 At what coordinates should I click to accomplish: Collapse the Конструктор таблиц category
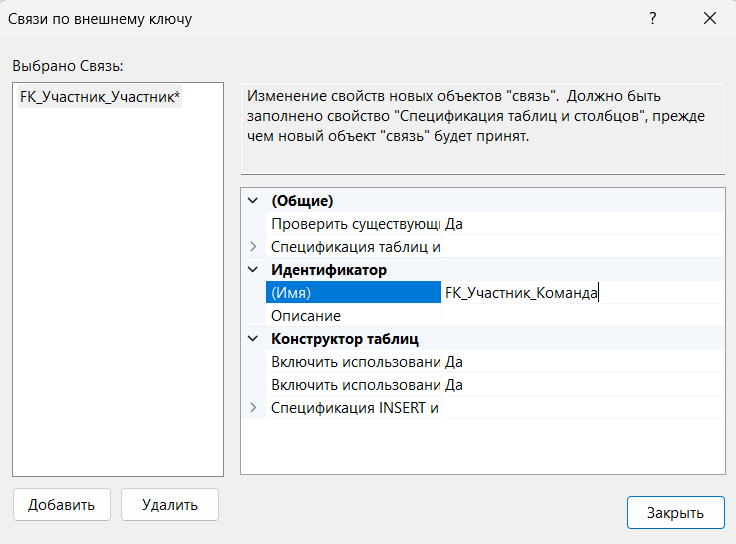[x=253, y=339]
